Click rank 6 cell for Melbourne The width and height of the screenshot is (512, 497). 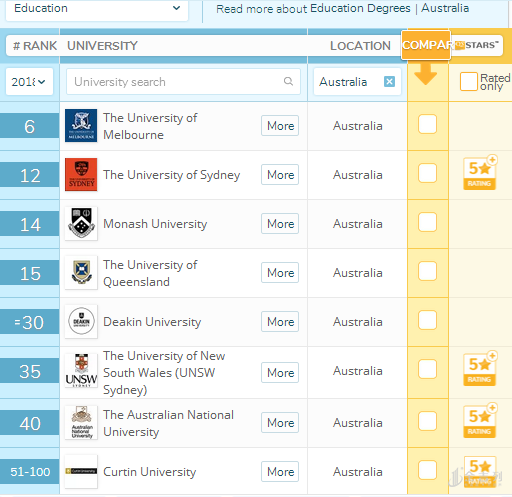click(29, 126)
